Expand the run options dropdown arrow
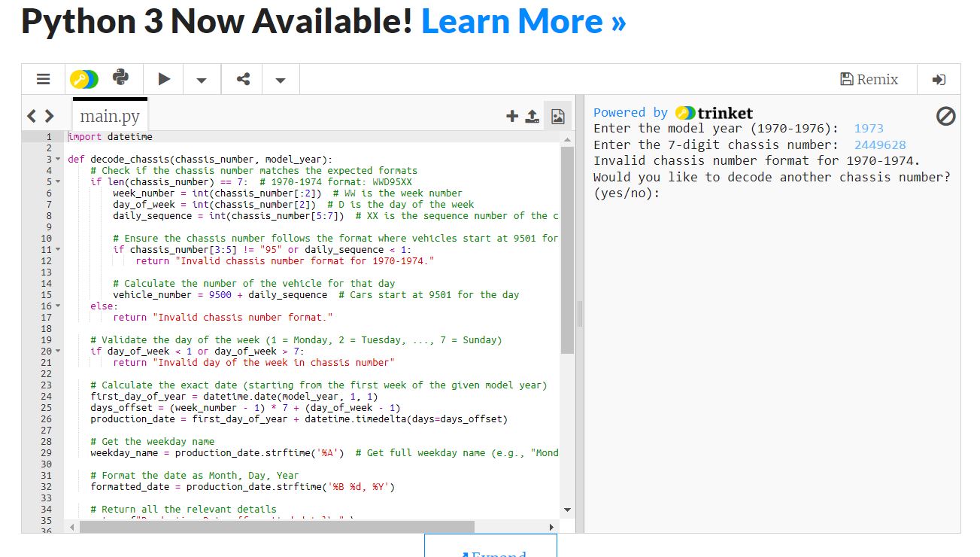This screenshot has width=980, height=557. [202, 80]
